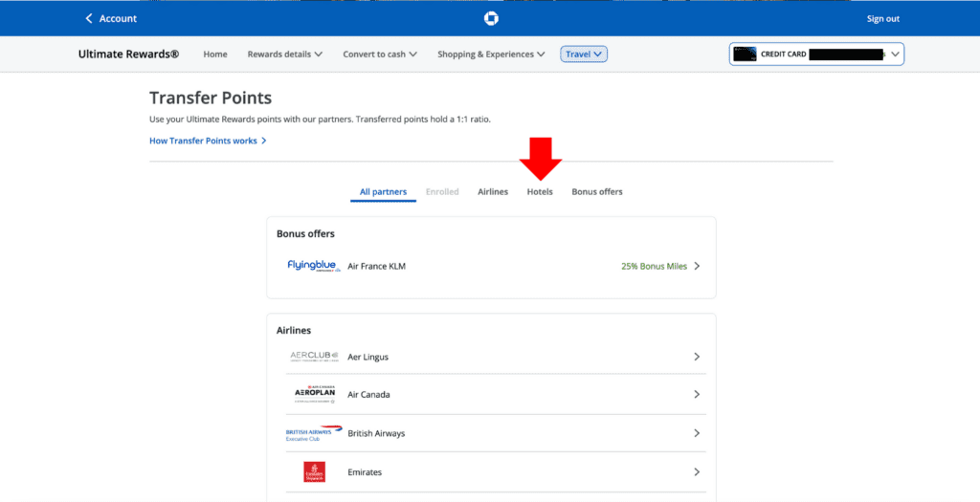Switch to the Airlines tab
The image size is (980, 502).
[493, 191]
